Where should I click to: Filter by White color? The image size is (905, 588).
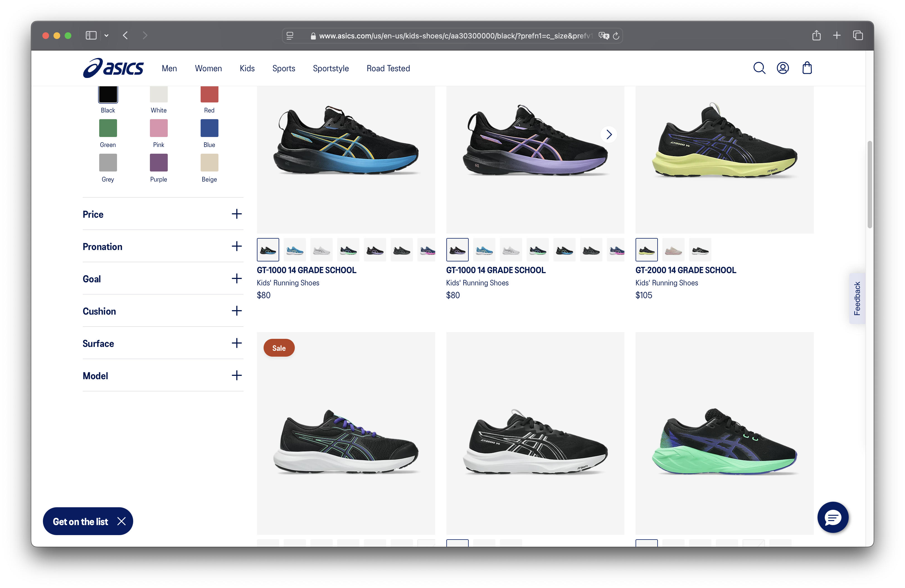tap(159, 94)
